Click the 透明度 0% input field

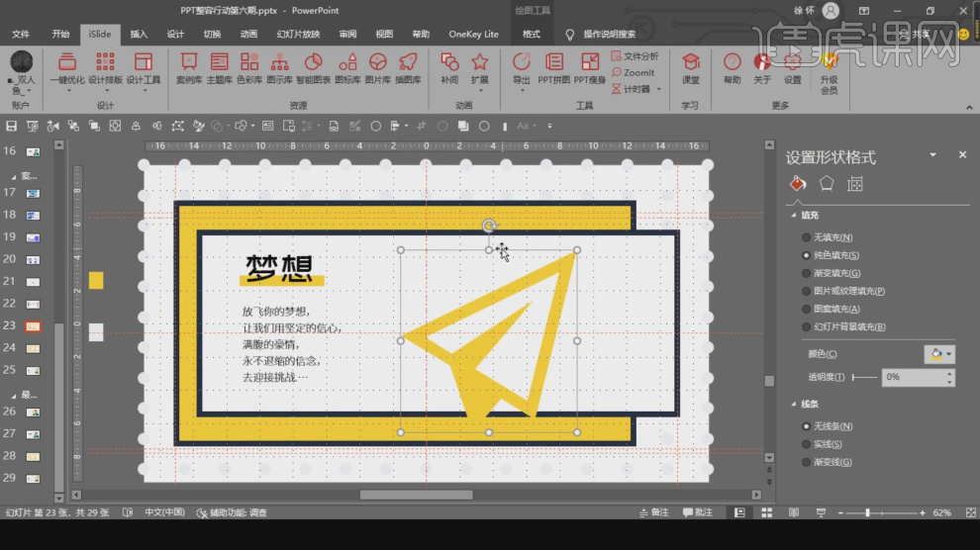[913, 377]
